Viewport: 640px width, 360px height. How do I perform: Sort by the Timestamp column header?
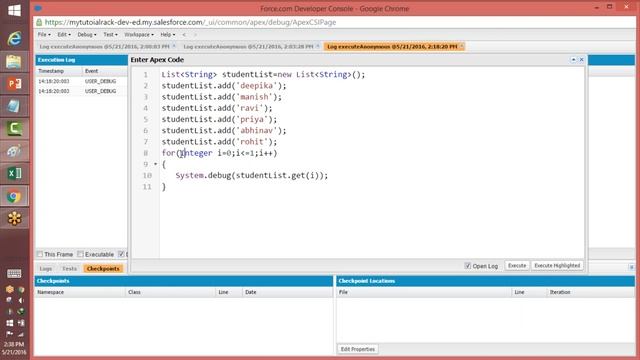point(58,71)
